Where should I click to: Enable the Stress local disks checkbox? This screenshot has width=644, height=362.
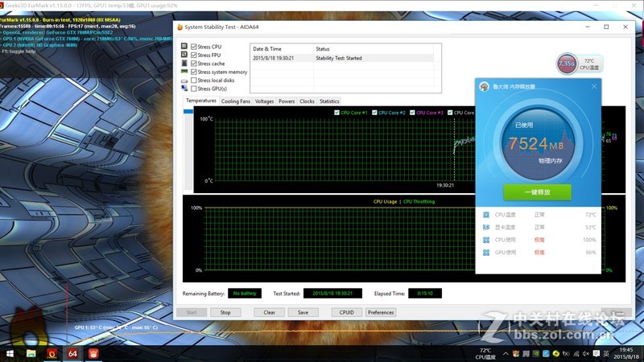(x=194, y=80)
